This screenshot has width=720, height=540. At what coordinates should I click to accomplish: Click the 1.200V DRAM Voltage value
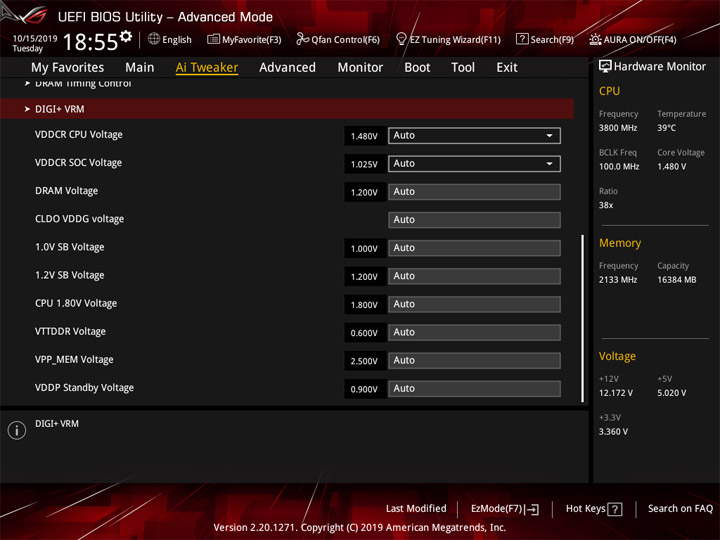coord(365,192)
